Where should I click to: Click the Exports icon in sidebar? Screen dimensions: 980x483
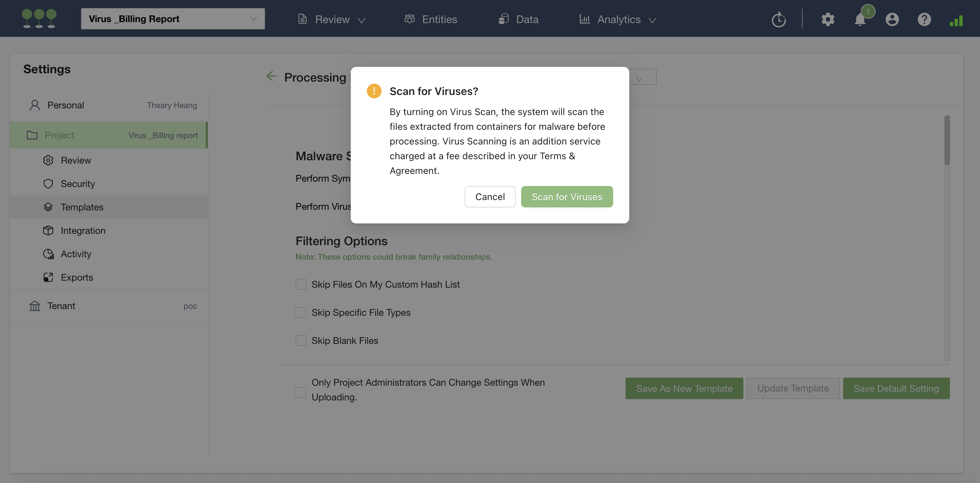(x=48, y=277)
